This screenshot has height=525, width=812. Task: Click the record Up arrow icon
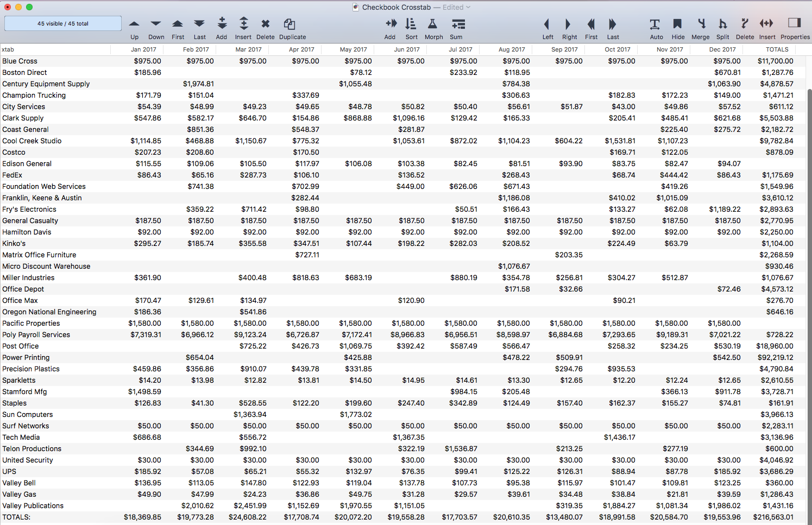click(134, 24)
